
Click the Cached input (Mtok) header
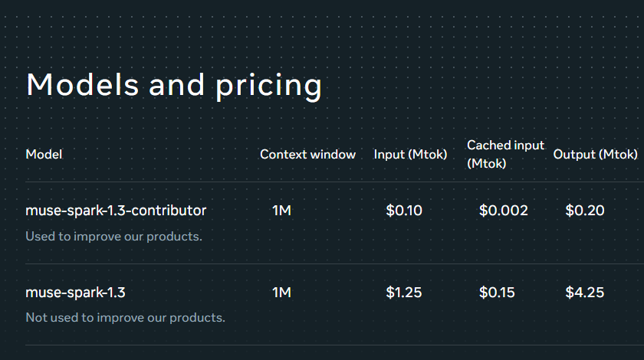[x=505, y=155]
